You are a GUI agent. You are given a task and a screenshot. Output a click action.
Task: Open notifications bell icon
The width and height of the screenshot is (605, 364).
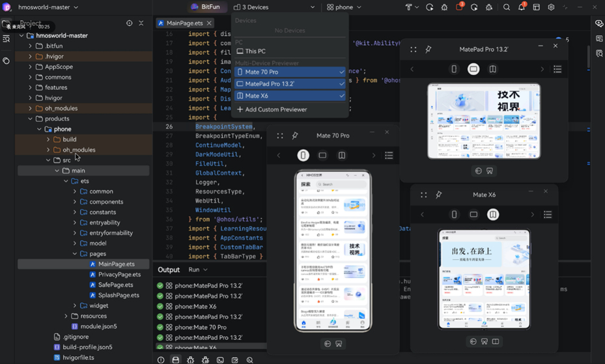point(521,7)
